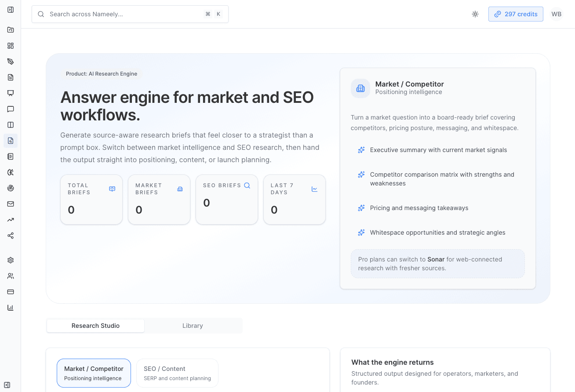Select the Research Studio tab
Screen dimensions: 575x392
[95, 326]
